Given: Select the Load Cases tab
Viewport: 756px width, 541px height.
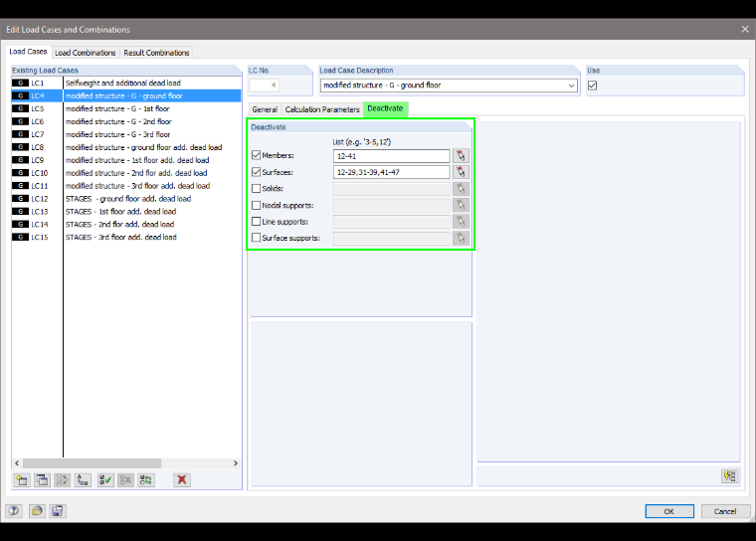Looking at the screenshot, I should tap(28, 52).
